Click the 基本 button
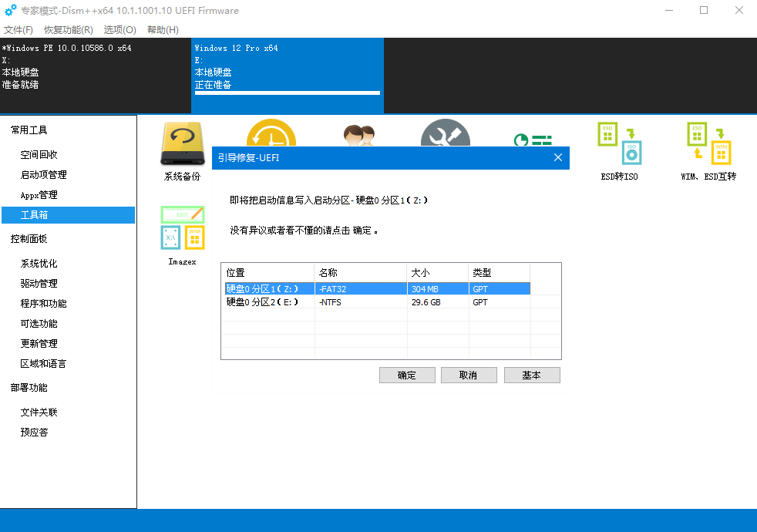This screenshot has height=532, width=757. click(x=532, y=375)
